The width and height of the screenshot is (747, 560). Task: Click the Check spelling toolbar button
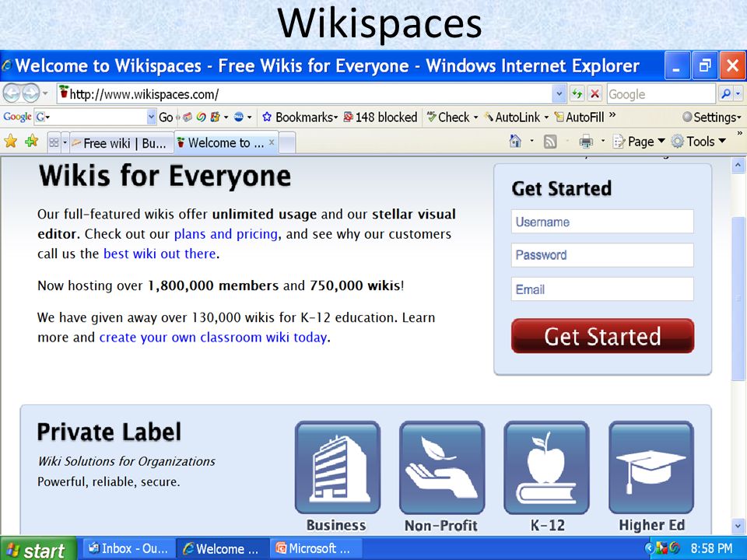tap(451, 117)
